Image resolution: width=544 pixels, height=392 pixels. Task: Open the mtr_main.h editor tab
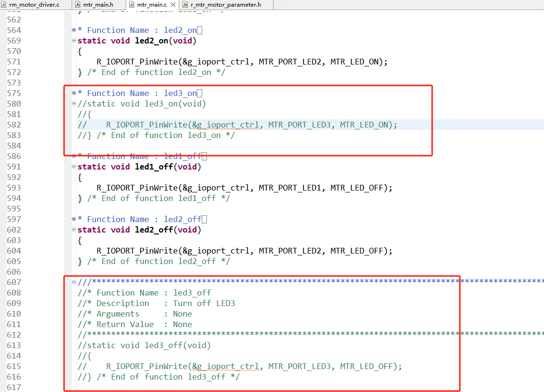click(98, 4)
